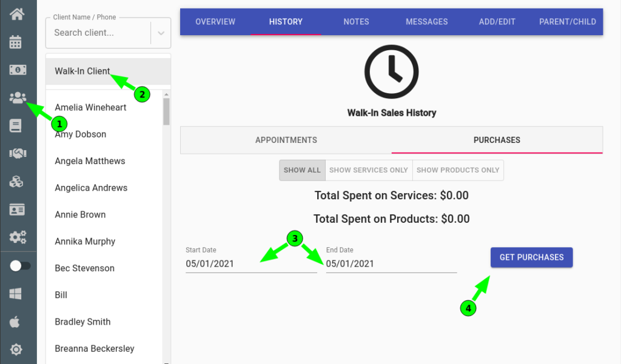Select client Breanna Beckersley
The height and width of the screenshot is (364, 621).
coord(104,349)
